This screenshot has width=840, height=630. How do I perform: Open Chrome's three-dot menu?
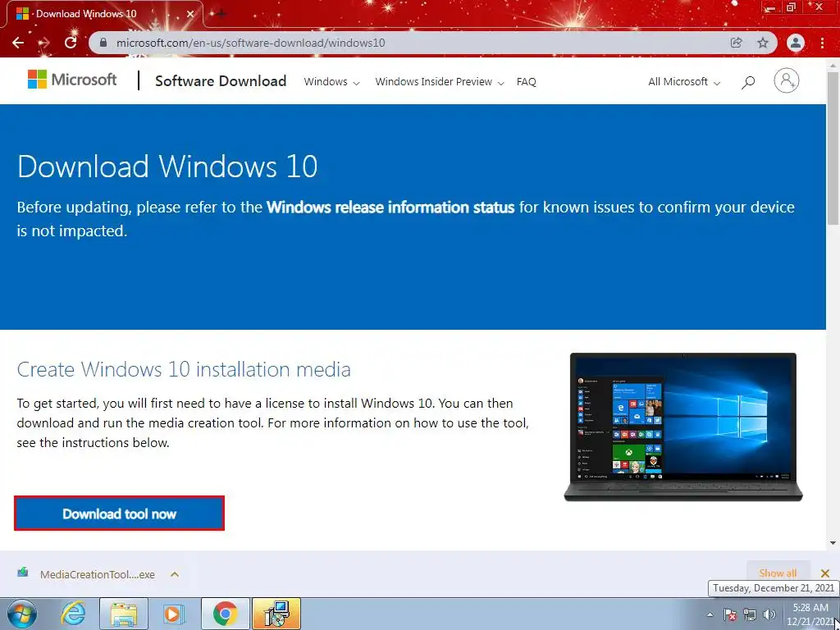[x=822, y=43]
